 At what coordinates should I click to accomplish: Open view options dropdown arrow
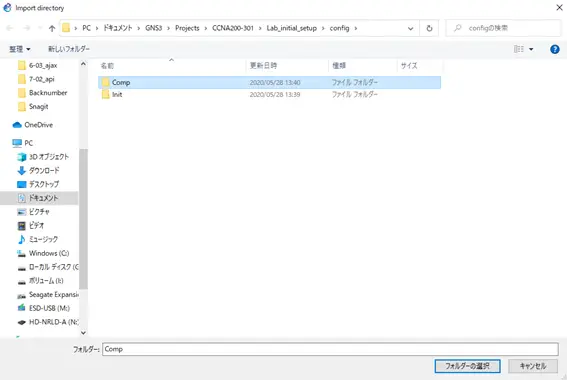point(531,49)
